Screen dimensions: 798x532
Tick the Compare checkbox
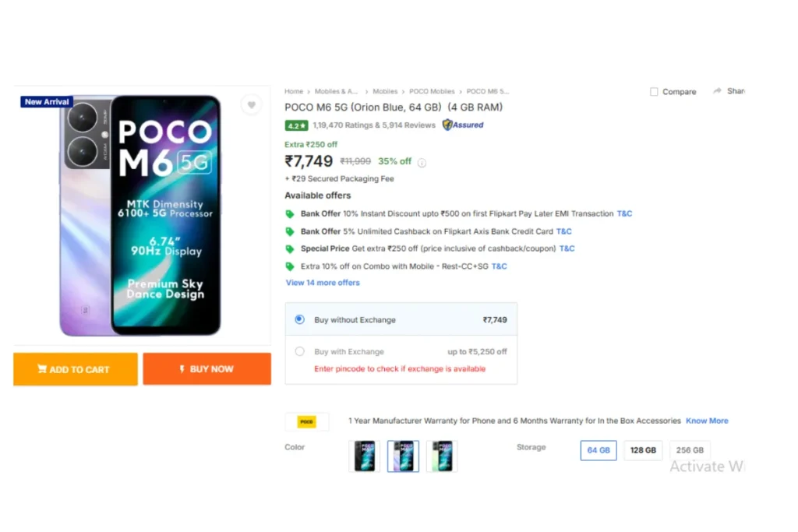pyautogui.click(x=654, y=92)
